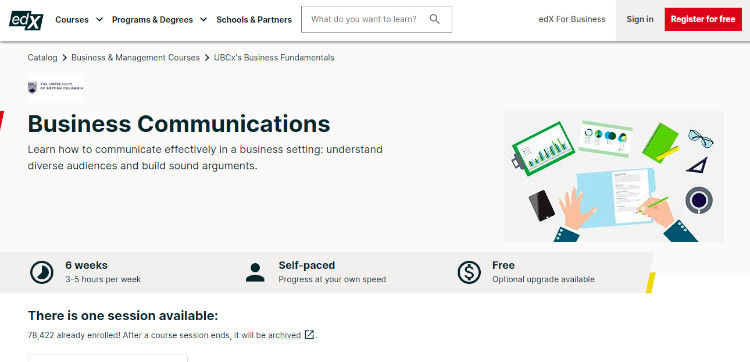
Task: Expand the Courses dropdown chevron
Action: [x=99, y=20]
